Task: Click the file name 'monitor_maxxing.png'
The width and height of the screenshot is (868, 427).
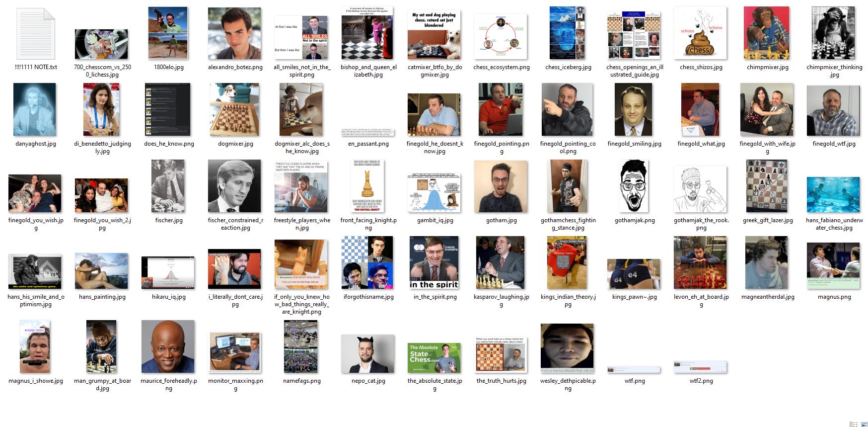Action: (x=235, y=385)
